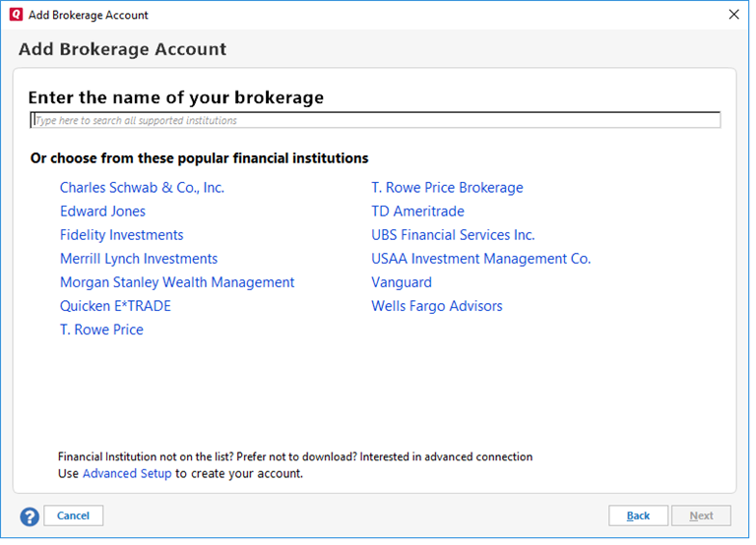The width and height of the screenshot is (756, 545).
Task: Select Charles Schwab & Co., Inc.
Action: [142, 188]
